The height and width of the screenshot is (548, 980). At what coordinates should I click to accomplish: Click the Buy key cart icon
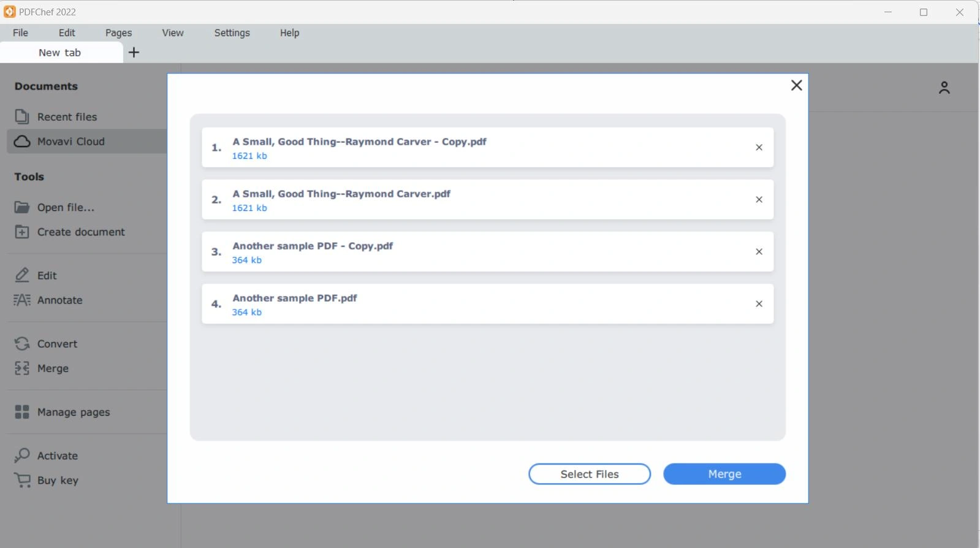point(22,481)
